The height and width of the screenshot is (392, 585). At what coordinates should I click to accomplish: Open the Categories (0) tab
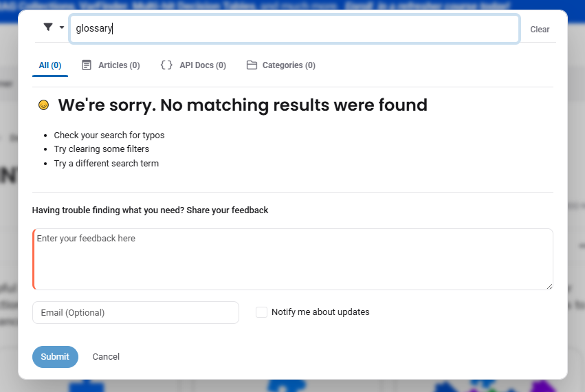(x=281, y=65)
